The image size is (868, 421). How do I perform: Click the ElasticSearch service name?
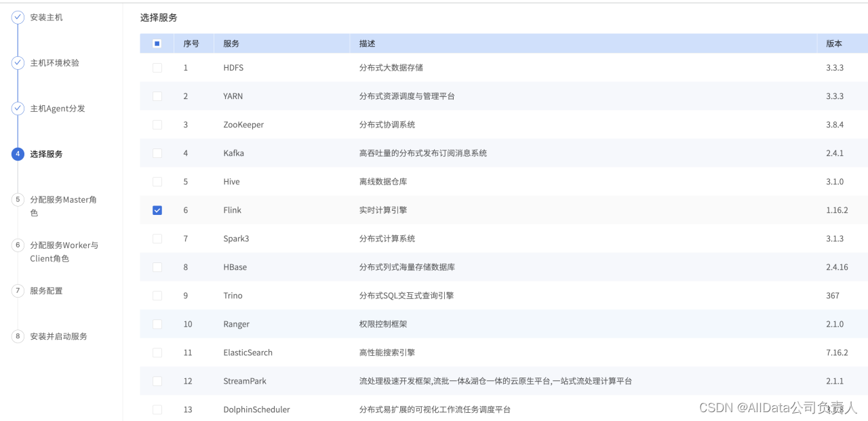point(248,353)
